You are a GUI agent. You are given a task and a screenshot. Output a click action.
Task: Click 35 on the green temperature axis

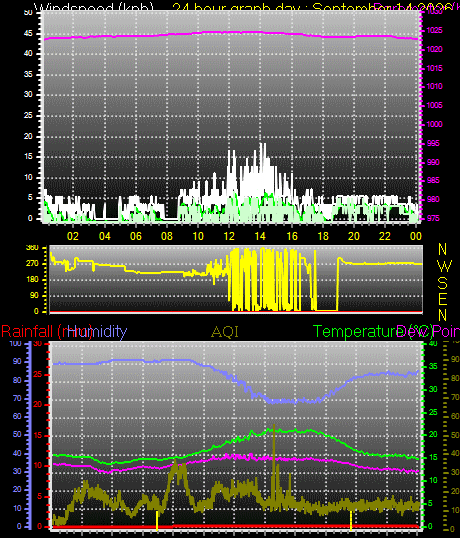pos(433,366)
